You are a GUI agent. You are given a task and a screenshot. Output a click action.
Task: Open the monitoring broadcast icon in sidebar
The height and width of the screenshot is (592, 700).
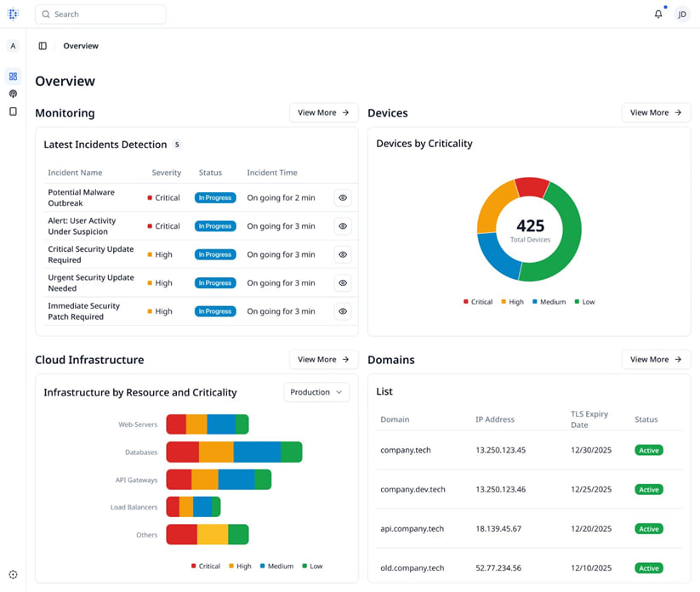(x=13, y=94)
